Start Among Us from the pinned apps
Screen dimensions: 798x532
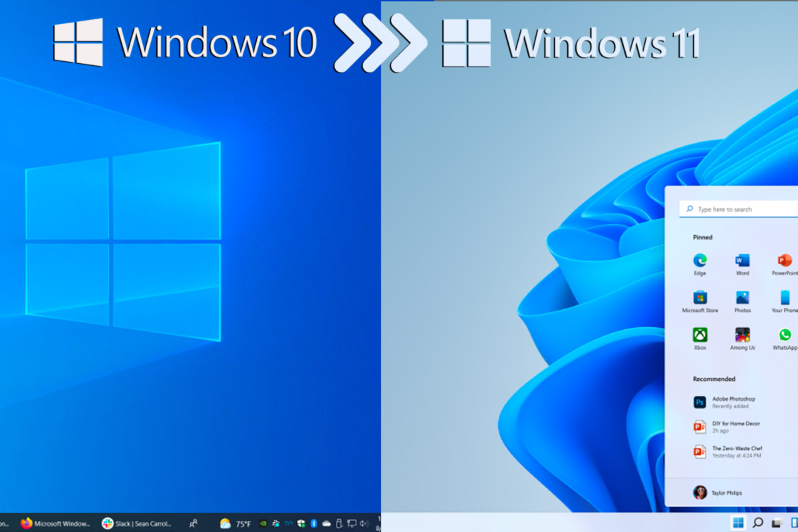[x=742, y=334]
